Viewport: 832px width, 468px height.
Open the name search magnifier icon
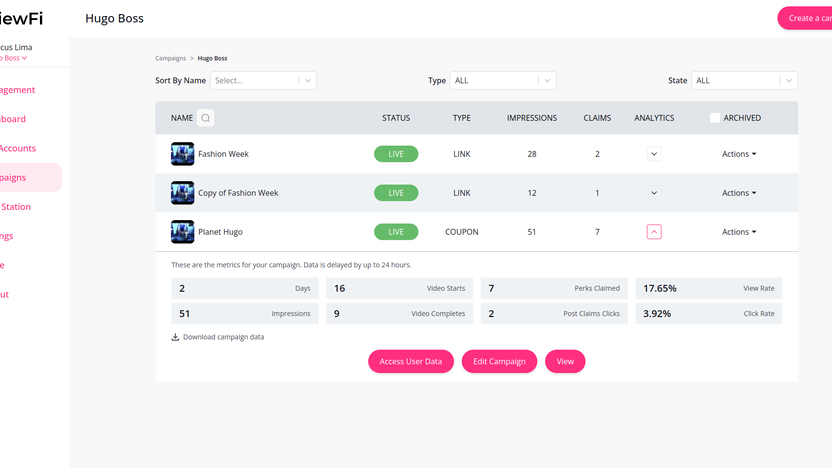point(205,118)
